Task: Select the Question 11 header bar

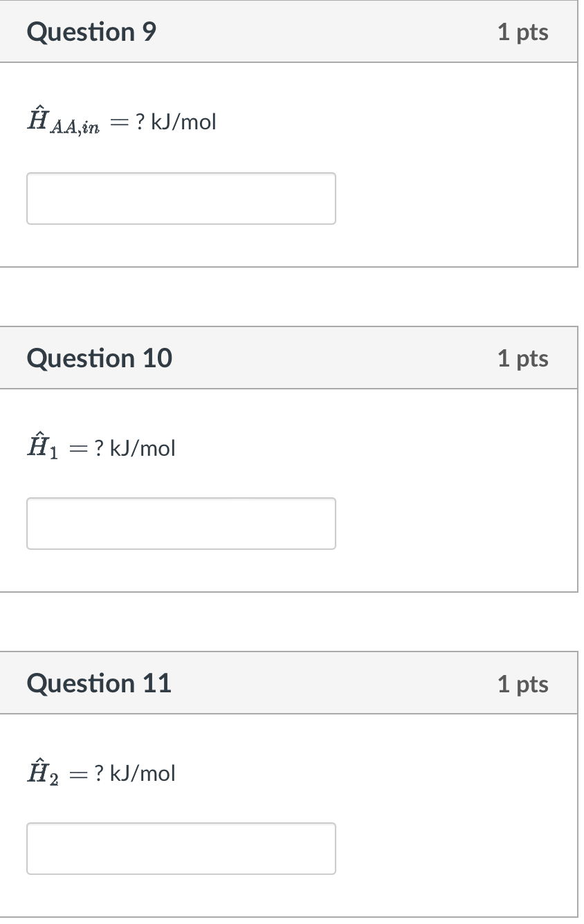Action: [291, 683]
